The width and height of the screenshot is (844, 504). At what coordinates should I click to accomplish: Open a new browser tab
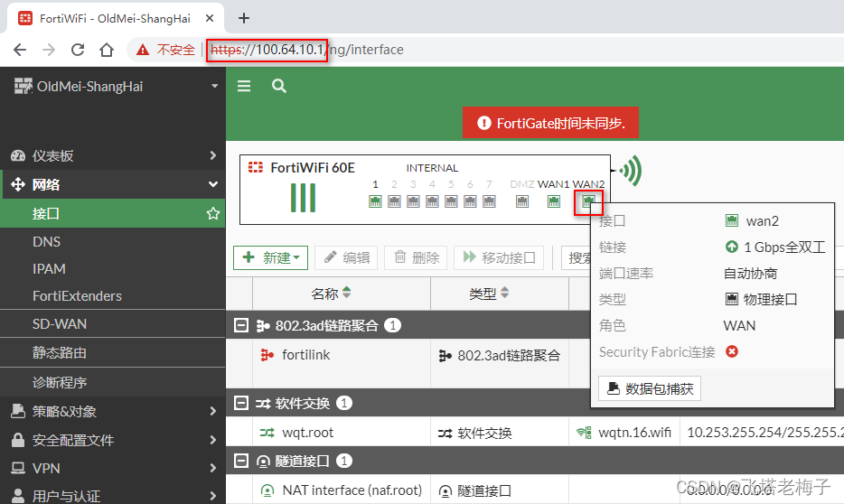[x=244, y=18]
